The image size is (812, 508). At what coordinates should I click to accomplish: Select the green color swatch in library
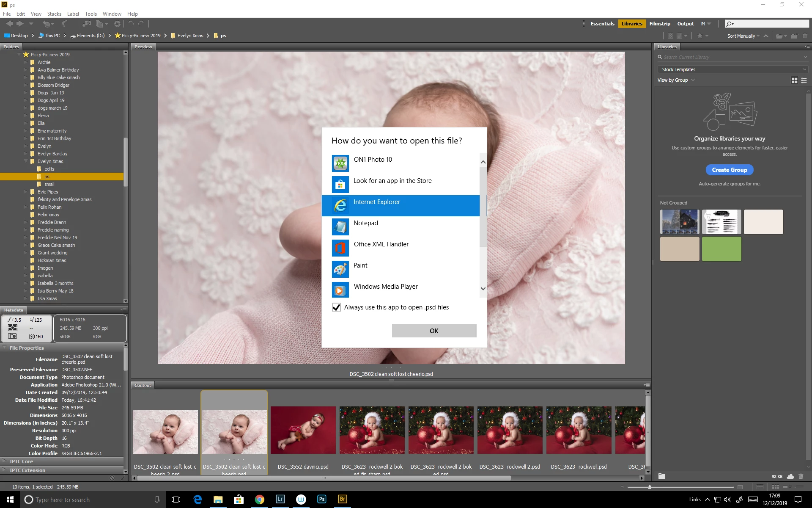tap(721, 249)
